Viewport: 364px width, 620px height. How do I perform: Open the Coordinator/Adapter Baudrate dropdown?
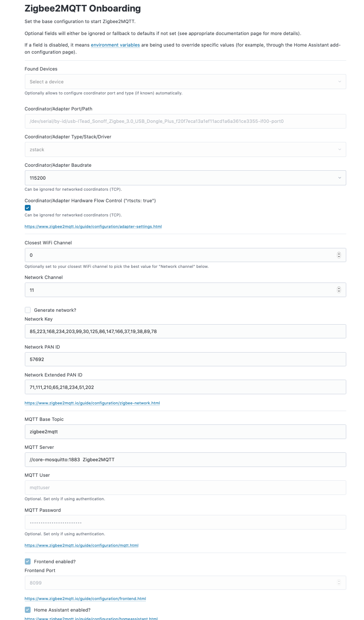[x=185, y=178]
